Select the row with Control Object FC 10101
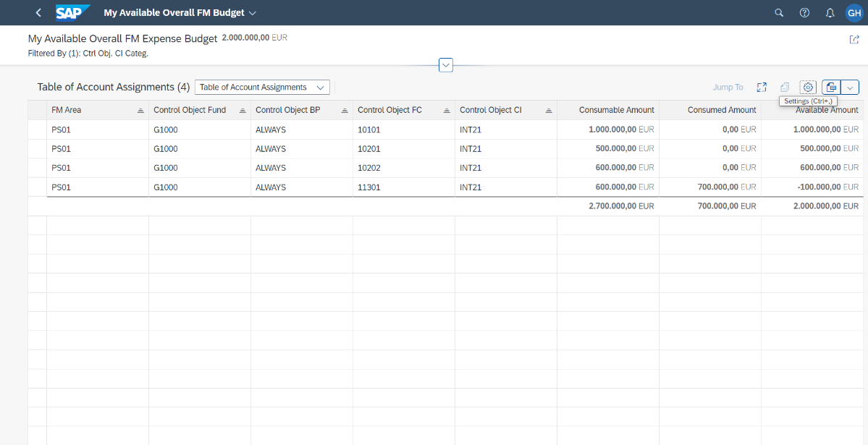 (x=38, y=130)
